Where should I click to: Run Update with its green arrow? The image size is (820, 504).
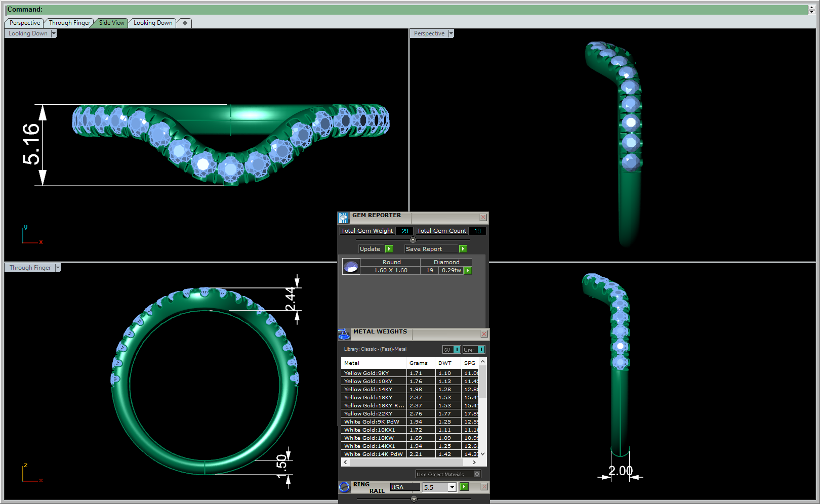click(389, 249)
